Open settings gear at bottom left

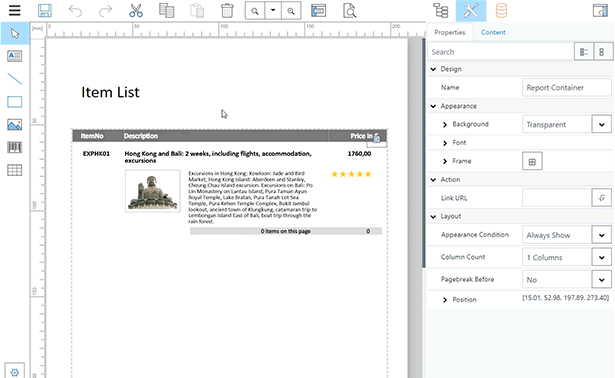(x=15, y=372)
